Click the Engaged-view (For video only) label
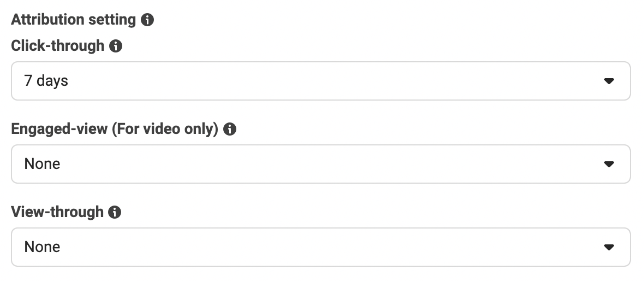The image size is (644, 281). pos(115,129)
